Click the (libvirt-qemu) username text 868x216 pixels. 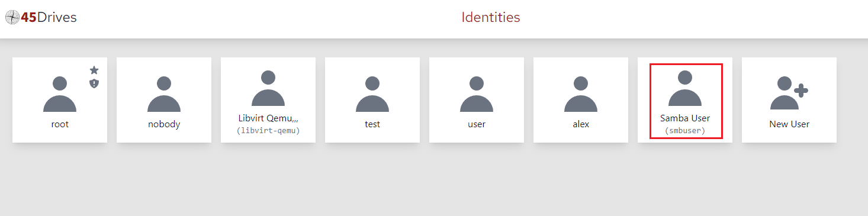(268, 131)
